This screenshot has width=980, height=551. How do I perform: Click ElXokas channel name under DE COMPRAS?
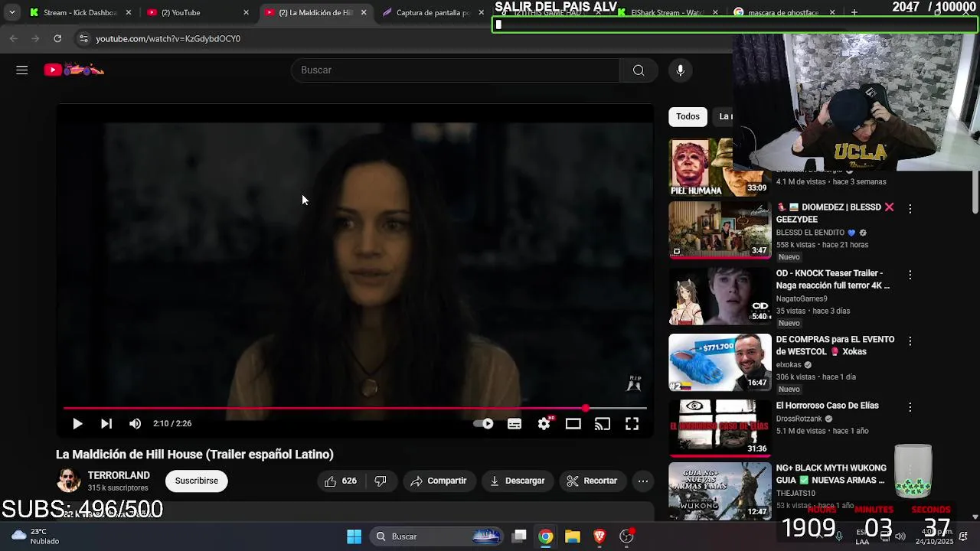[789, 365]
